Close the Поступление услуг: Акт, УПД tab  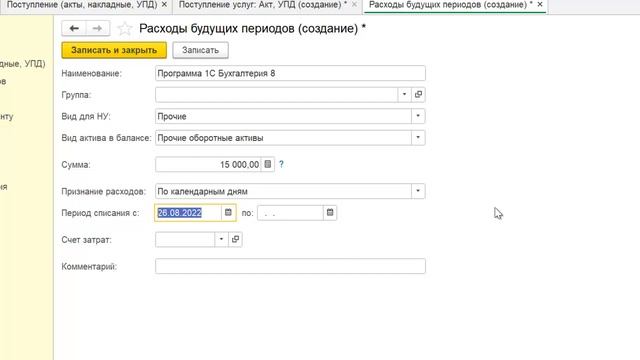click(x=354, y=4)
